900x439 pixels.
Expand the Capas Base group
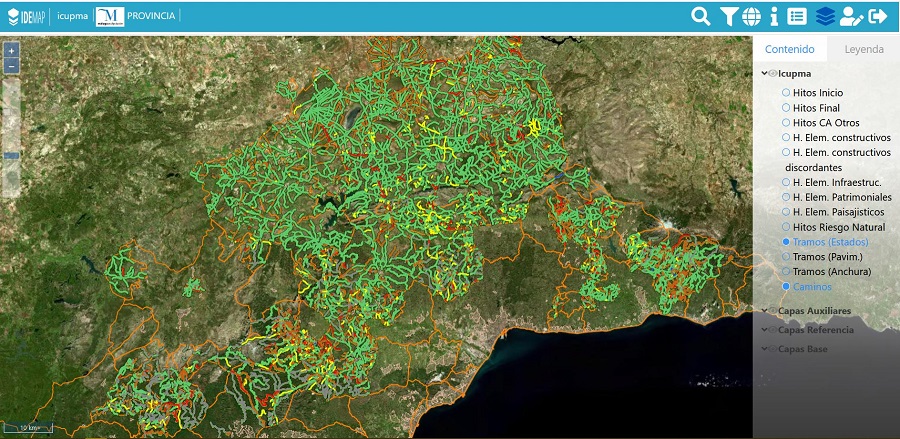(x=764, y=349)
